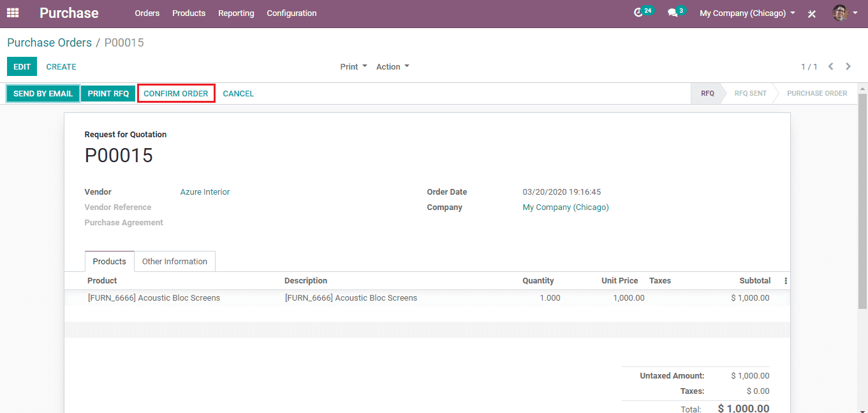Sort by the Subtotal column header
Screen dimensions: 868x413
click(755, 281)
